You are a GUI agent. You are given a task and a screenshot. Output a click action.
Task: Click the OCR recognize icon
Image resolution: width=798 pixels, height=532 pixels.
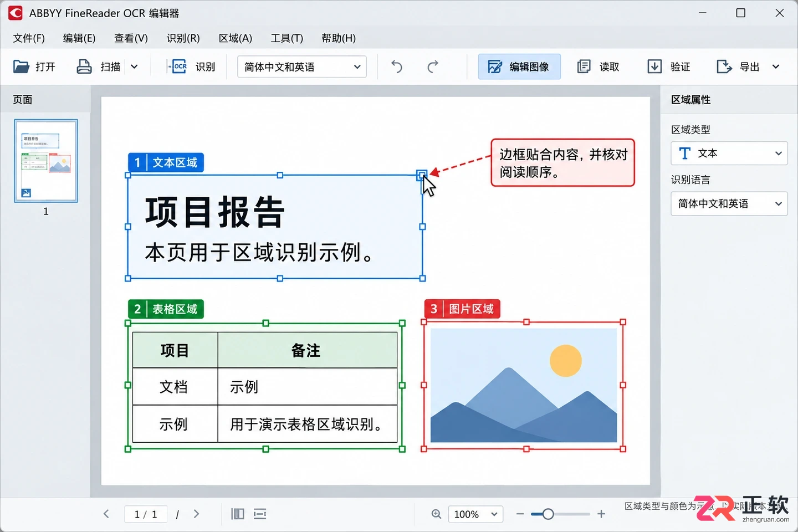(177, 66)
